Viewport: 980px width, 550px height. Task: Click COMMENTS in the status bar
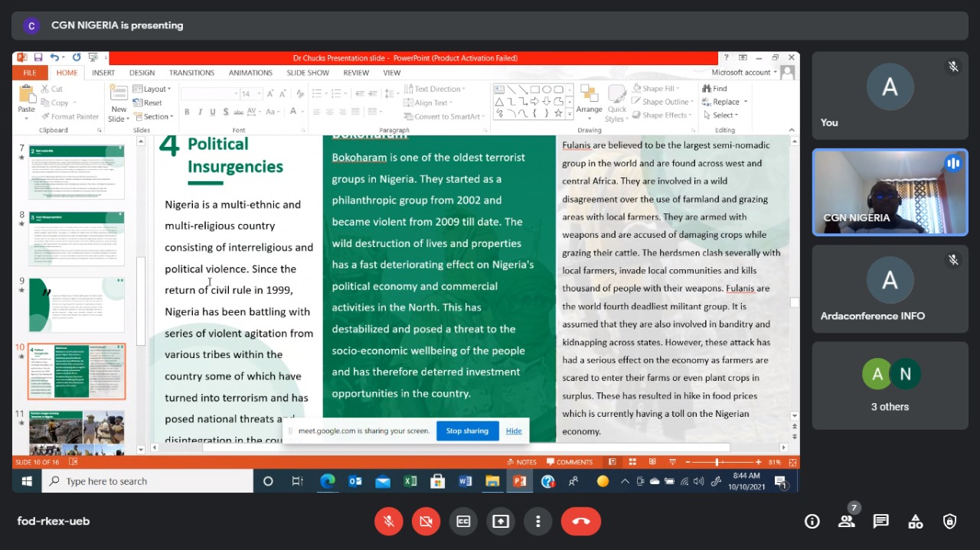pos(570,462)
